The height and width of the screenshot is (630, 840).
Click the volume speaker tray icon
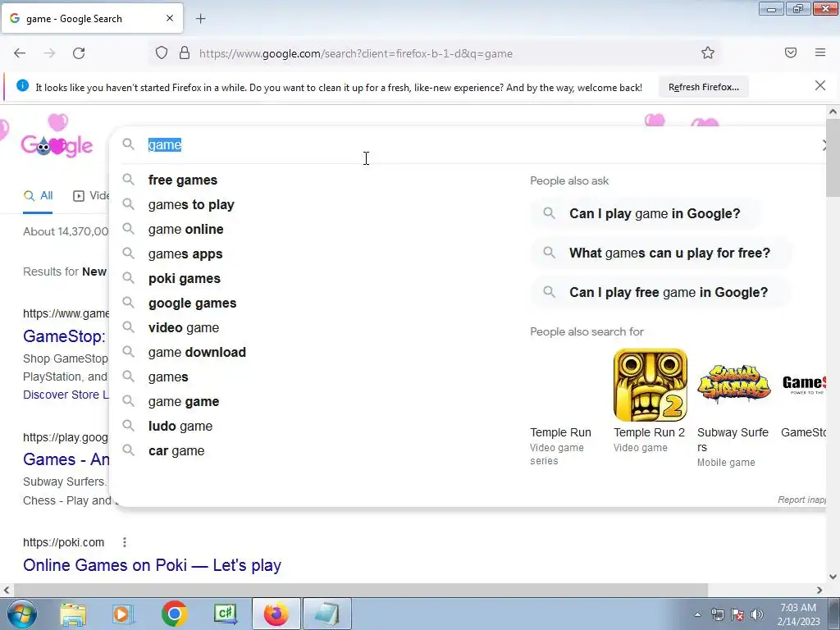(x=756, y=614)
